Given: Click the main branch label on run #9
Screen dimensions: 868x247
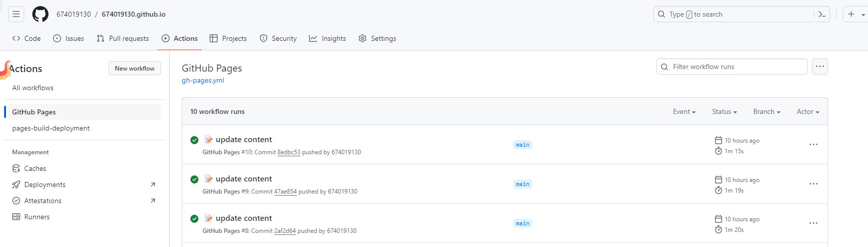Looking at the screenshot, I should coord(523,184).
